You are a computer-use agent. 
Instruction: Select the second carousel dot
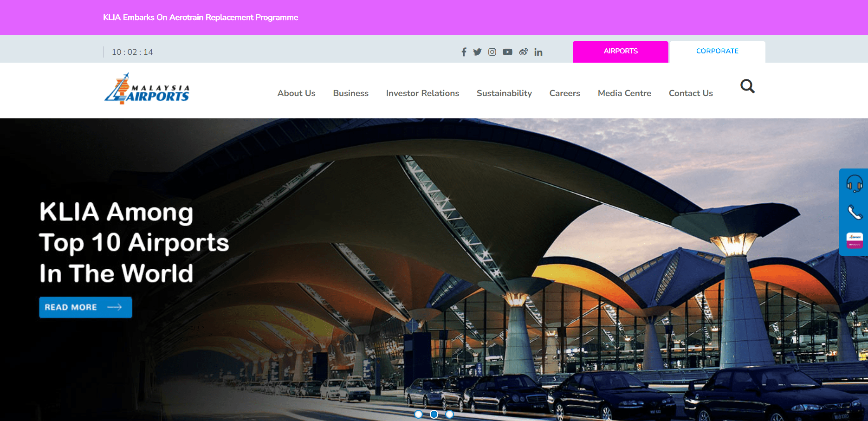click(x=434, y=414)
